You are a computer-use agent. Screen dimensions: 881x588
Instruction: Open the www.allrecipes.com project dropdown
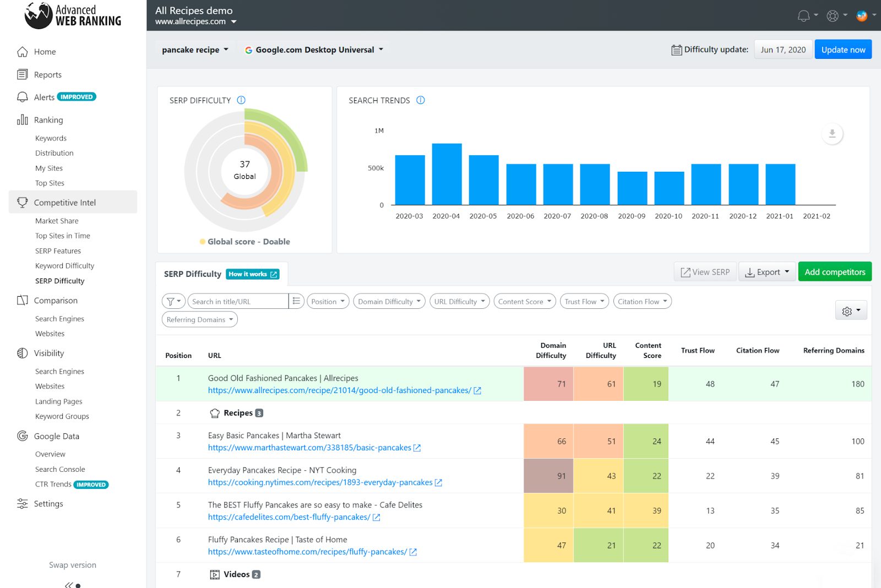pos(195,21)
